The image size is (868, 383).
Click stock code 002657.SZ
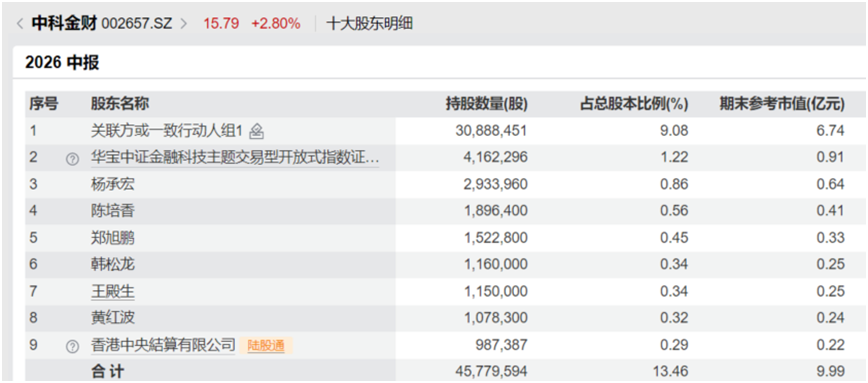(137, 24)
